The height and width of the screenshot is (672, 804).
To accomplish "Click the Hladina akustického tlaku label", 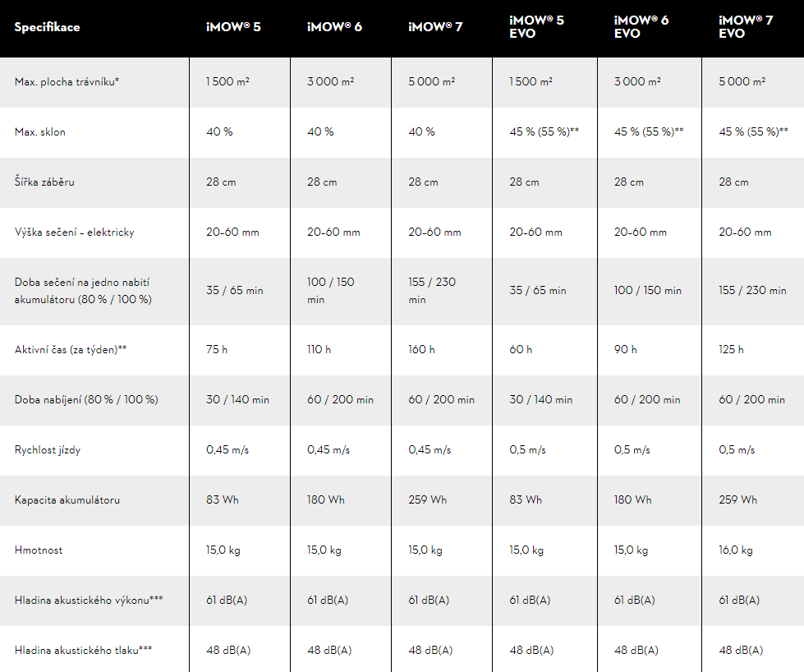I will [84, 650].
